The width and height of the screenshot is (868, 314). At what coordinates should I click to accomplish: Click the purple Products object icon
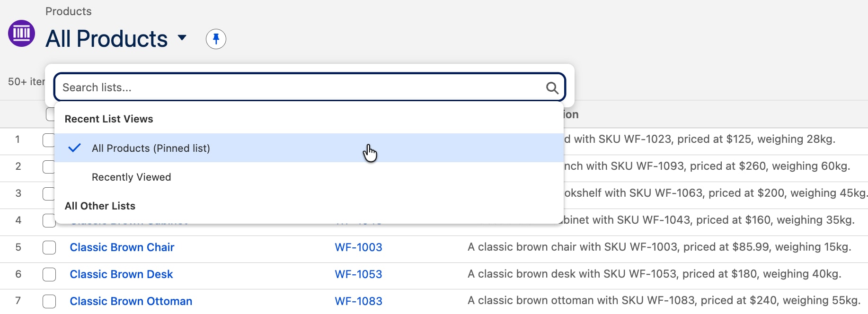(x=22, y=33)
